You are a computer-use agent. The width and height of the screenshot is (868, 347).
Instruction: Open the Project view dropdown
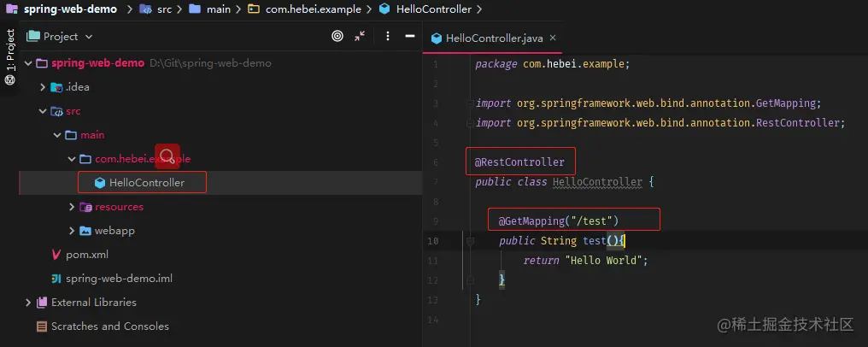(x=89, y=37)
